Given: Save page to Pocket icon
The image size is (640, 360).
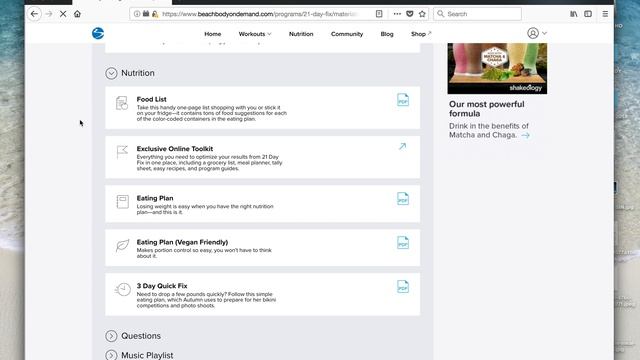Looking at the screenshot, I should tap(410, 14).
